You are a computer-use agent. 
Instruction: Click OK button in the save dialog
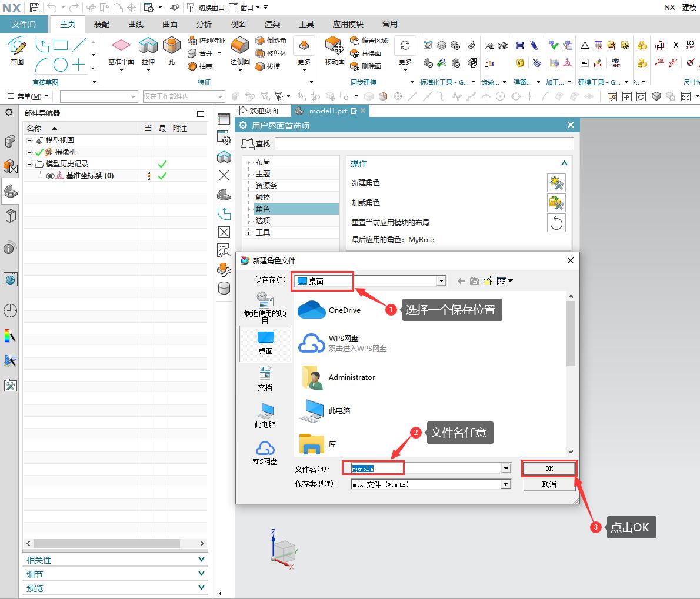click(549, 469)
